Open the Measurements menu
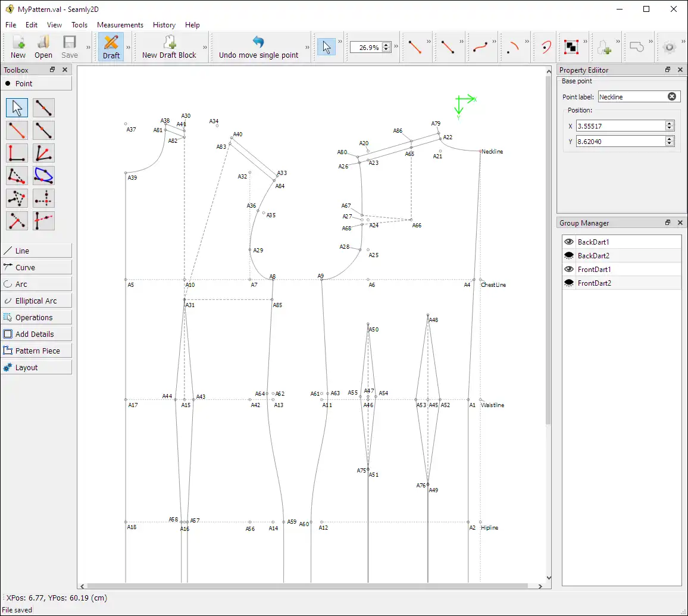The image size is (688, 616). pyautogui.click(x=120, y=25)
